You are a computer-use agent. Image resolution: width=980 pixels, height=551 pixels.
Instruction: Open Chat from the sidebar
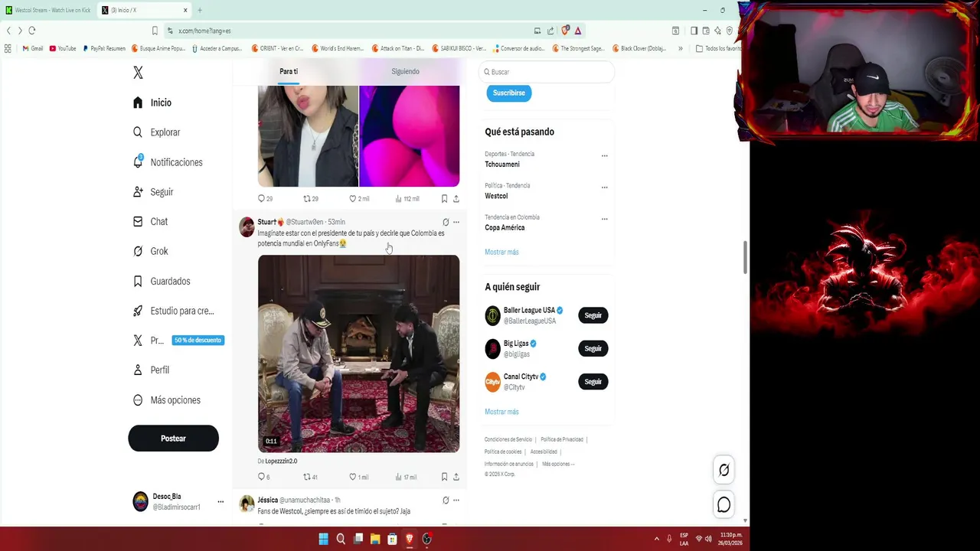(150, 221)
